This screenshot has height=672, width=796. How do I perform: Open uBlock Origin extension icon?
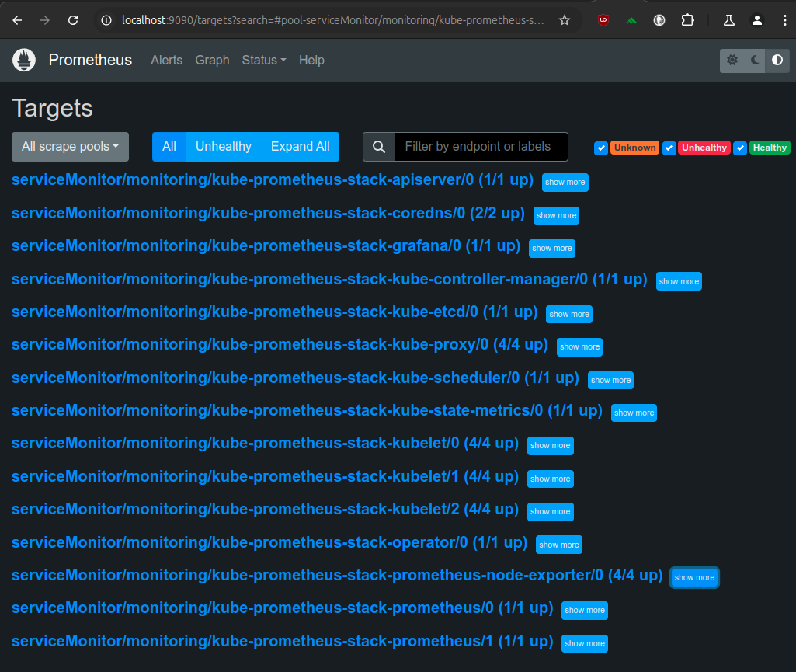pos(603,20)
